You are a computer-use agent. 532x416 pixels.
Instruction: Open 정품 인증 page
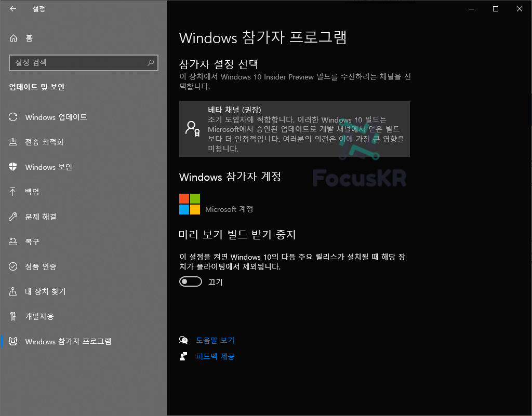coord(83,266)
